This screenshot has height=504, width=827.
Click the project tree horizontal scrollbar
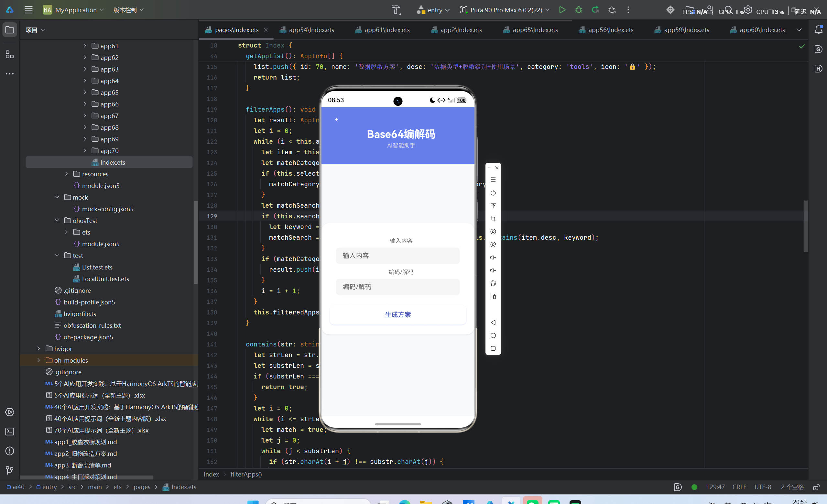[x=87, y=477]
